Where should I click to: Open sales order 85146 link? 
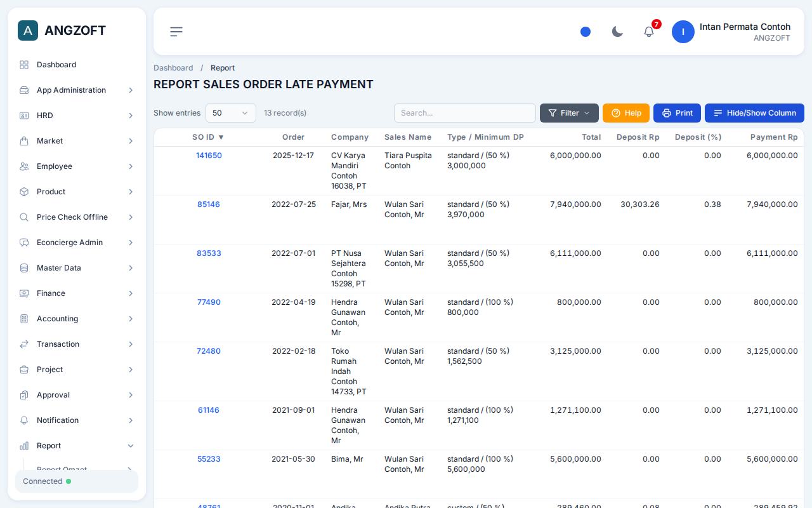click(x=209, y=204)
